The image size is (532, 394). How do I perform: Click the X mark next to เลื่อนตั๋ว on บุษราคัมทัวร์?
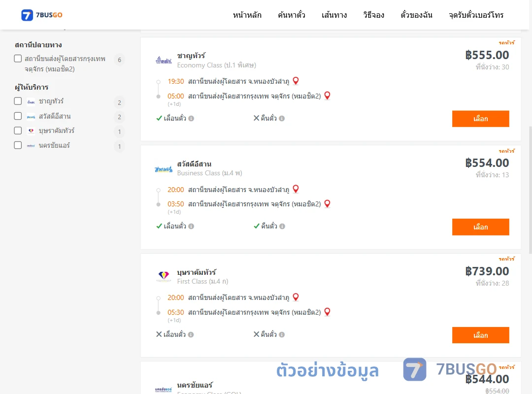click(159, 334)
